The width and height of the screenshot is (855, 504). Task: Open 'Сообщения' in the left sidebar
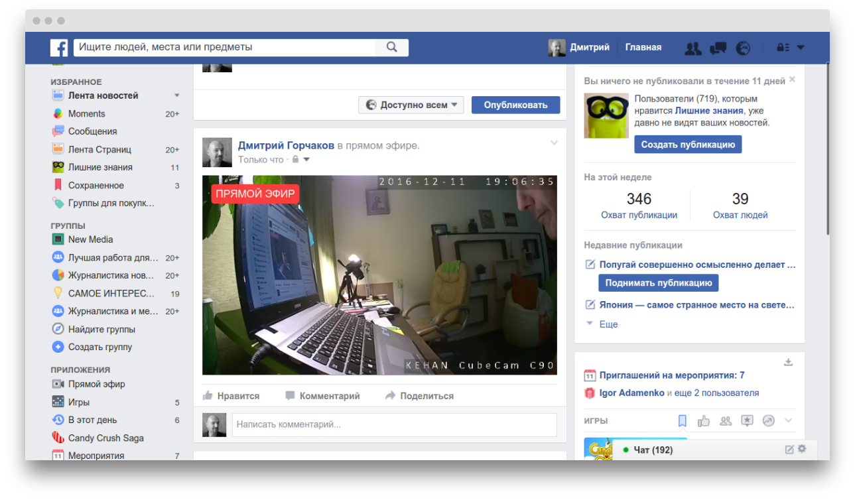coord(92,131)
